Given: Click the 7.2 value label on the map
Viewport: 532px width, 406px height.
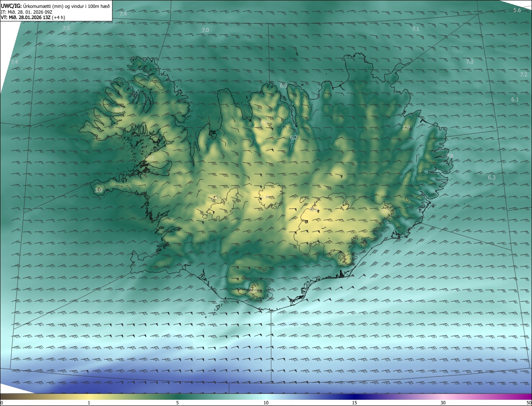Looking at the screenshot, I should (524, 75).
